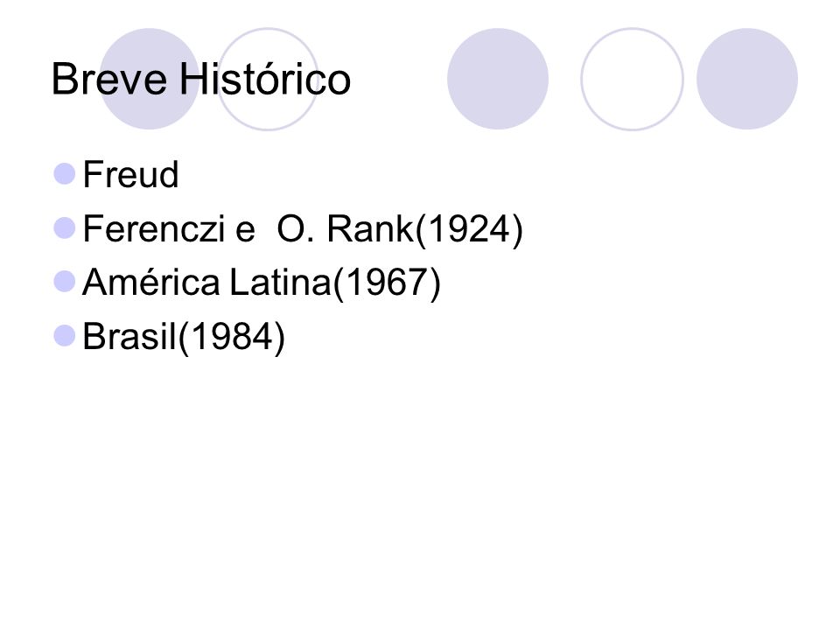The height and width of the screenshot is (630, 840).
Task: Click the bullet dot beside Ferenczi
Action: click(65, 227)
